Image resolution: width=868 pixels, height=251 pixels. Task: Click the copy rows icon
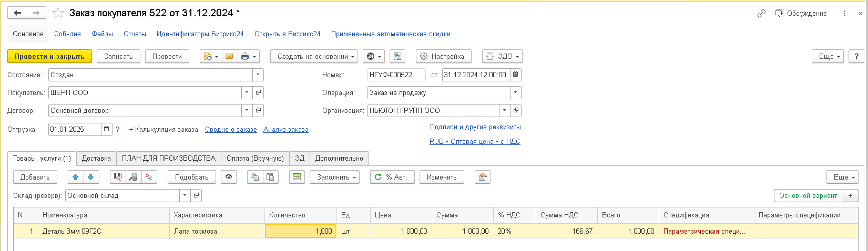[255, 177]
